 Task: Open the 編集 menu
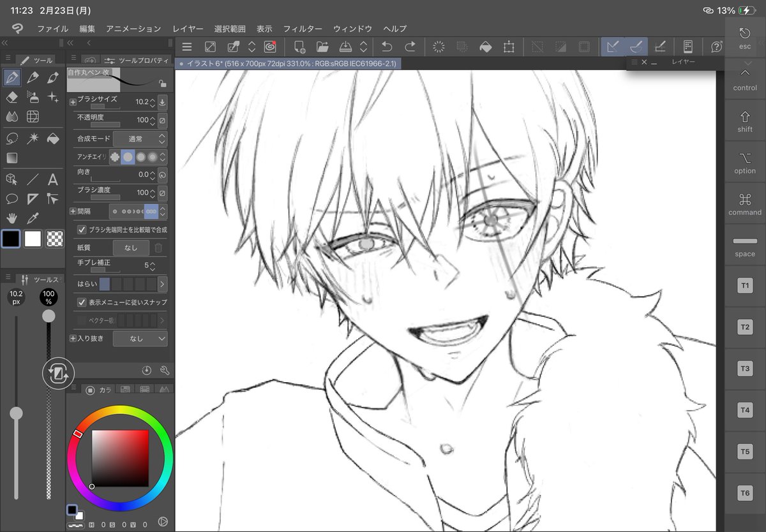pos(87,29)
